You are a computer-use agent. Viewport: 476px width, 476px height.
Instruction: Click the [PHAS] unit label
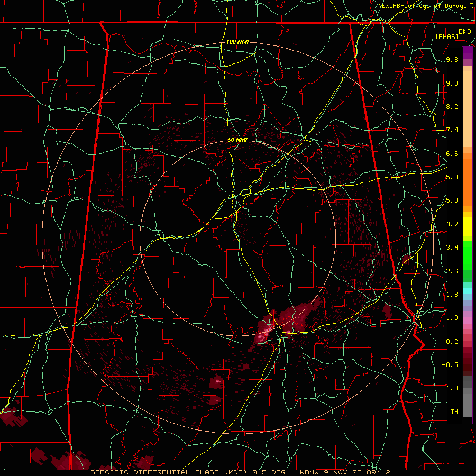point(447,36)
